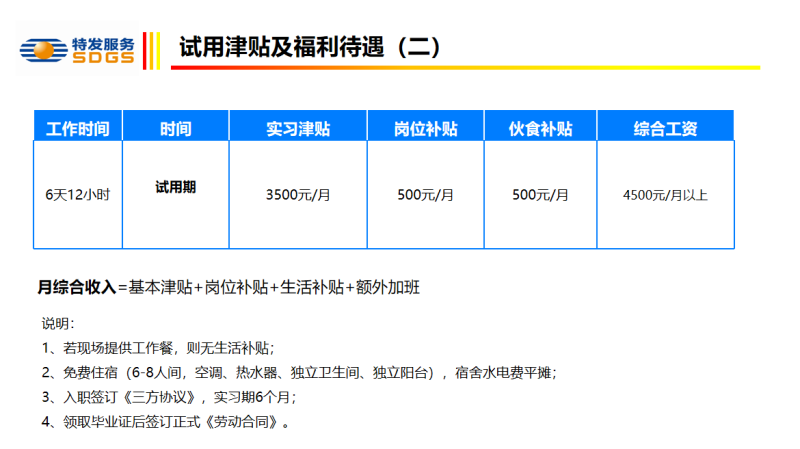Click the red and yellow vertical bars

click(x=151, y=50)
